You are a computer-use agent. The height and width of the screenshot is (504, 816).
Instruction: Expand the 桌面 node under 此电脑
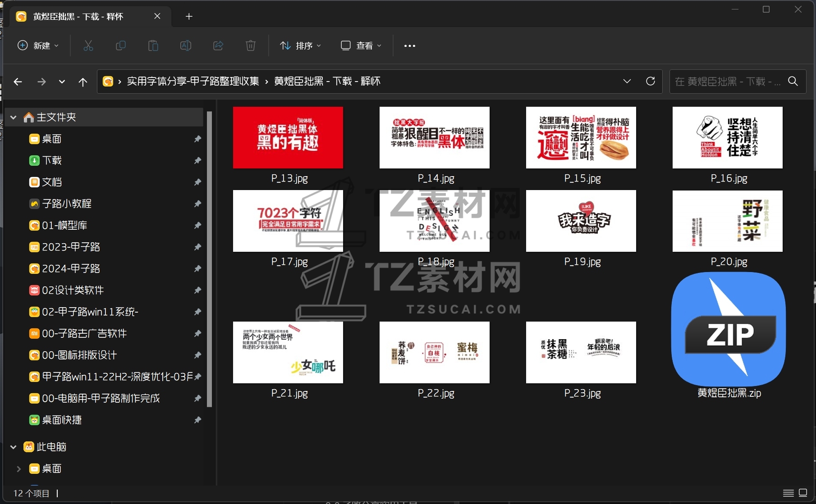coord(18,469)
